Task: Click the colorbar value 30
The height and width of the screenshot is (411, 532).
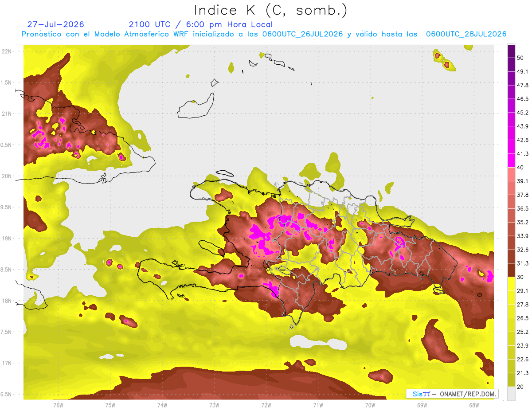Action: 520,277
